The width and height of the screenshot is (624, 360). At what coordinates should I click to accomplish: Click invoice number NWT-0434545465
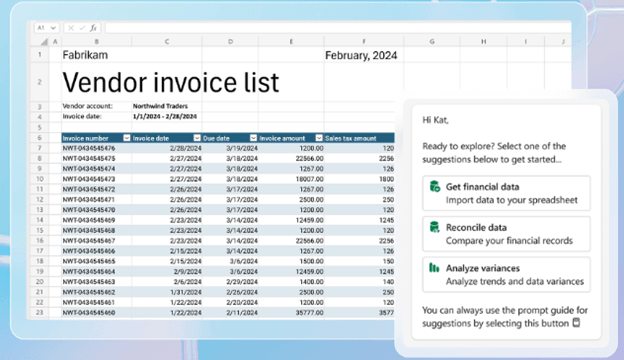click(x=89, y=261)
